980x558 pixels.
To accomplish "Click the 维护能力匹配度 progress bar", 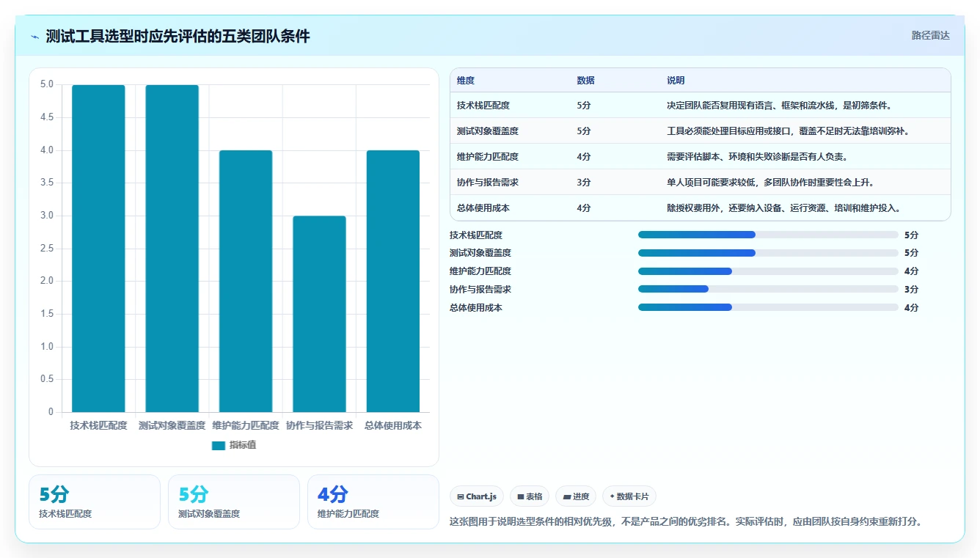I will point(768,271).
